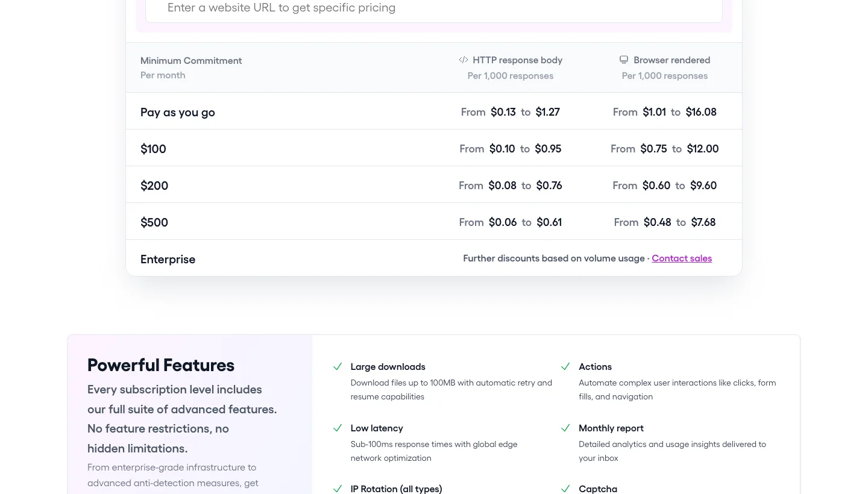The width and height of the screenshot is (868, 494).
Task: Select the Pay as you go row label
Action: (x=178, y=112)
